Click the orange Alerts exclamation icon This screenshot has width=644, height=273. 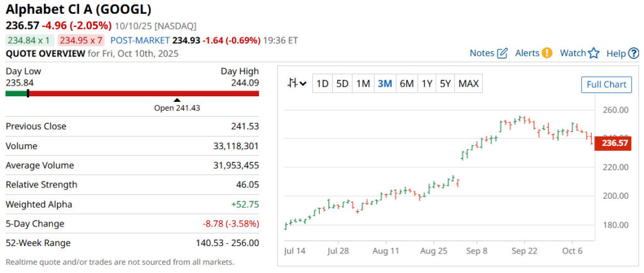coord(547,53)
